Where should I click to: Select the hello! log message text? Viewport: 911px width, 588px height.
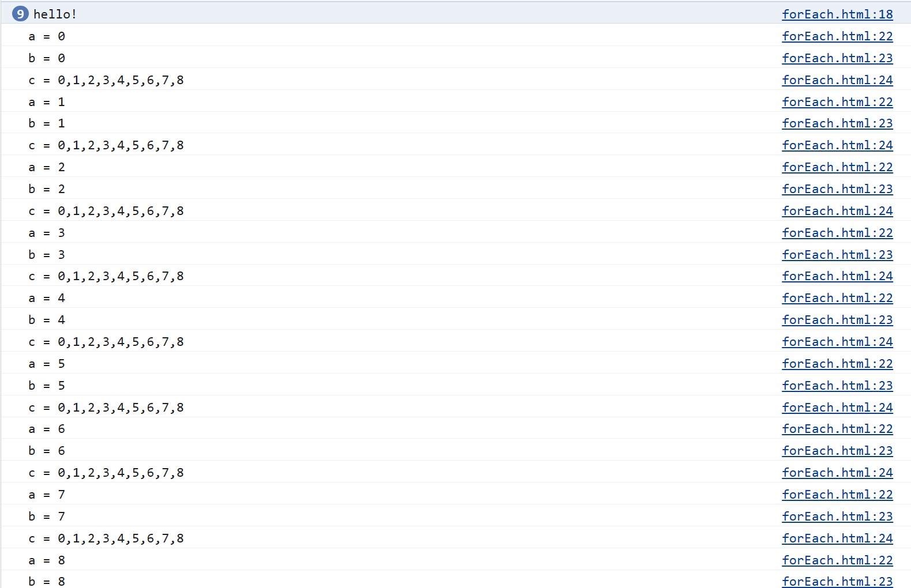click(x=55, y=14)
